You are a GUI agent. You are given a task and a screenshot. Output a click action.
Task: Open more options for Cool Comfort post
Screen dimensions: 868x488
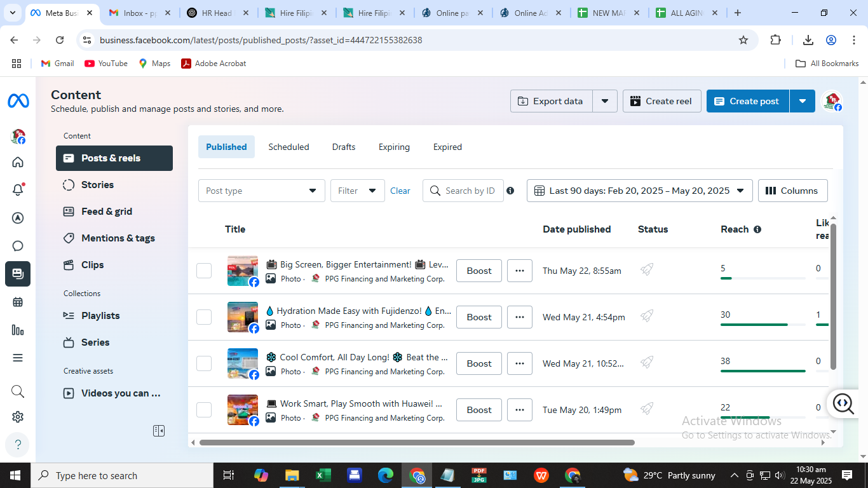[x=520, y=363]
